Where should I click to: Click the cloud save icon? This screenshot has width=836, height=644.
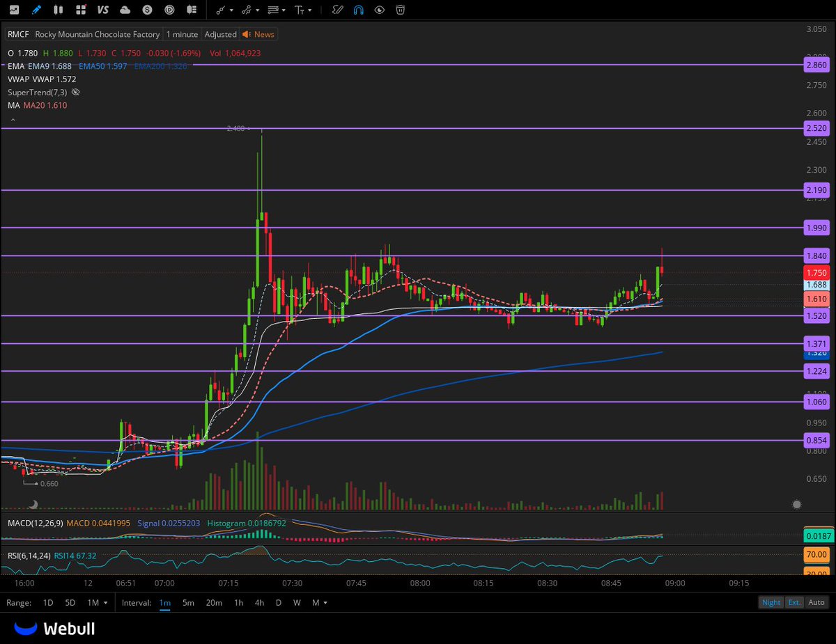coord(125,10)
